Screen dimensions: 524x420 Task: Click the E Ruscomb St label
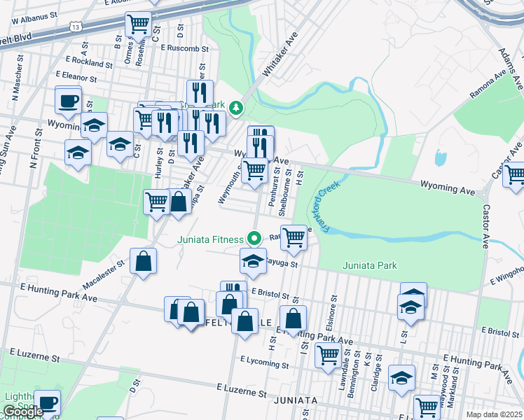click(x=184, y=48)
